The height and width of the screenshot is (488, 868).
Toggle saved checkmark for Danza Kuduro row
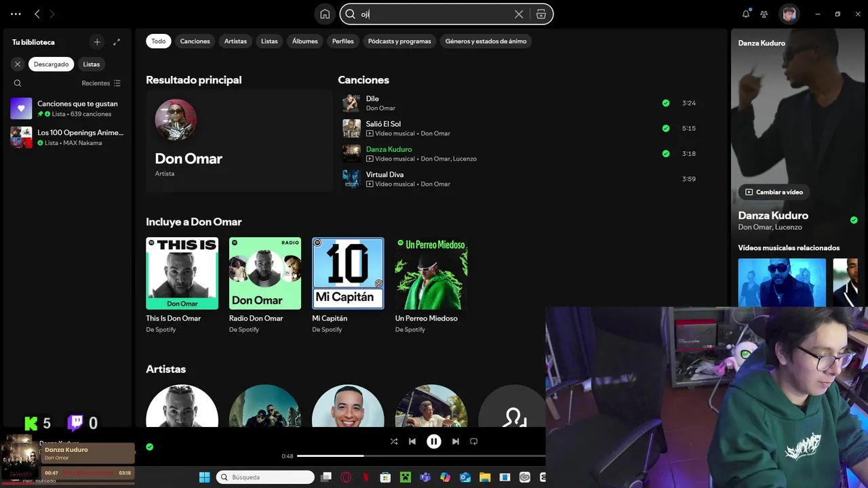(x=666, y=153)
